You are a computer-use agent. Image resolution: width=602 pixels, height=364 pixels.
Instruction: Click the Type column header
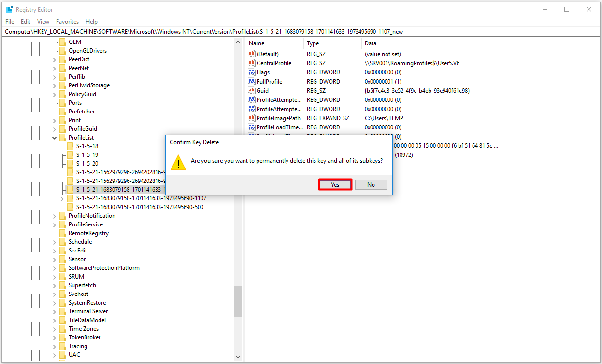point(333,43)
